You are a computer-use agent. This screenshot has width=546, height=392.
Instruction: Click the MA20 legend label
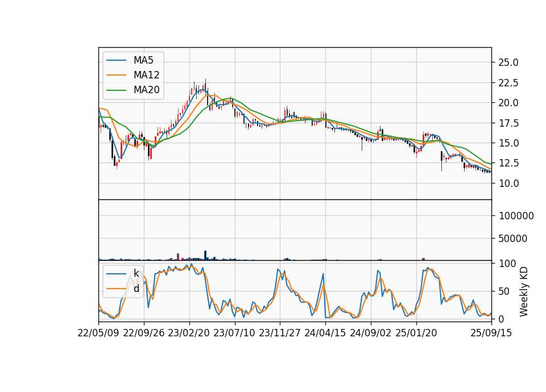(146, 90)
